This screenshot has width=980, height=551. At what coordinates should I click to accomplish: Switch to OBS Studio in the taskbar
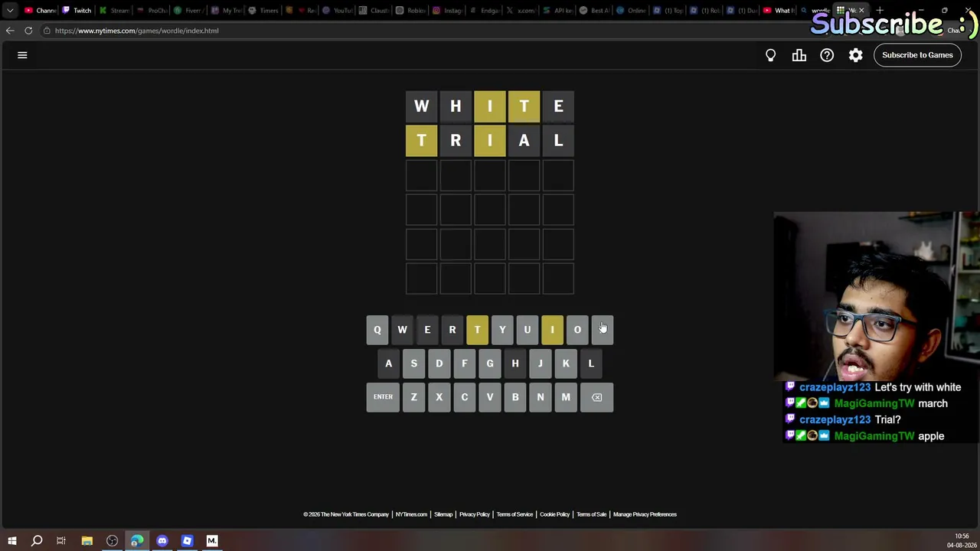112,541
